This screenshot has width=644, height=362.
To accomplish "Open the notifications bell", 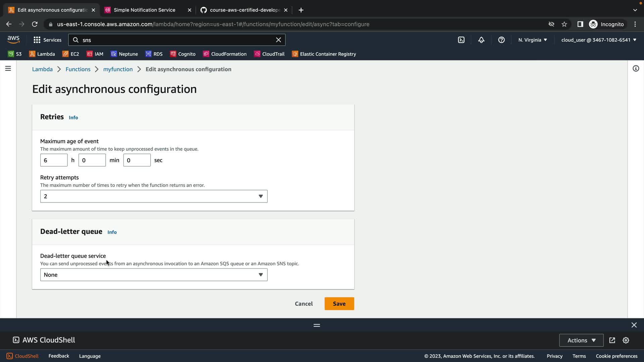I will click(481, 40).
